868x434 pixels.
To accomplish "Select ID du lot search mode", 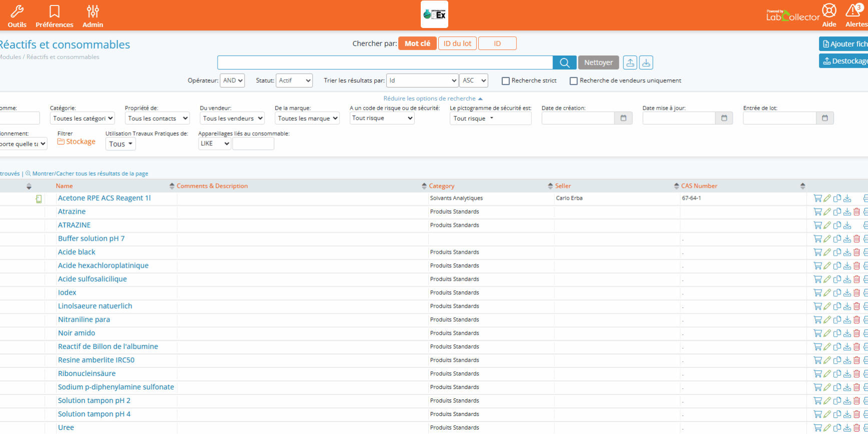I will (x=457, y=44).
